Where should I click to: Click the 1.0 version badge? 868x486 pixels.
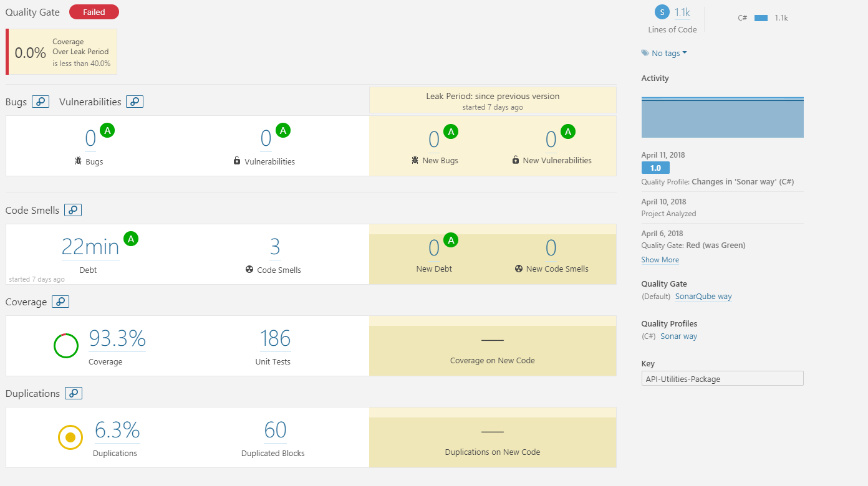(x=655, y=168)
